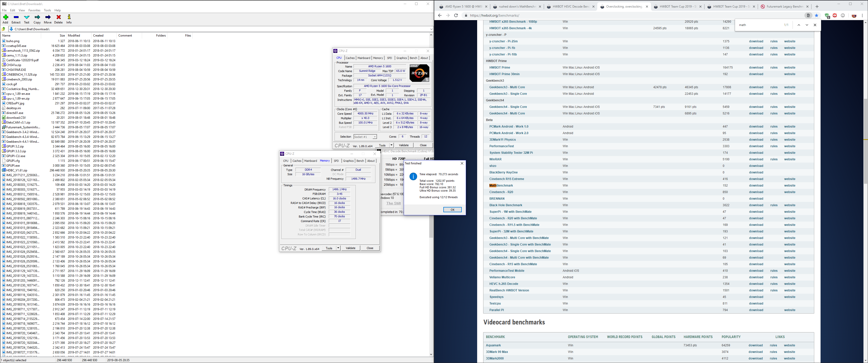Click the grey face extension icon in the browser toolbar
The image size is (868, 363).
click(x=843, y=15)
